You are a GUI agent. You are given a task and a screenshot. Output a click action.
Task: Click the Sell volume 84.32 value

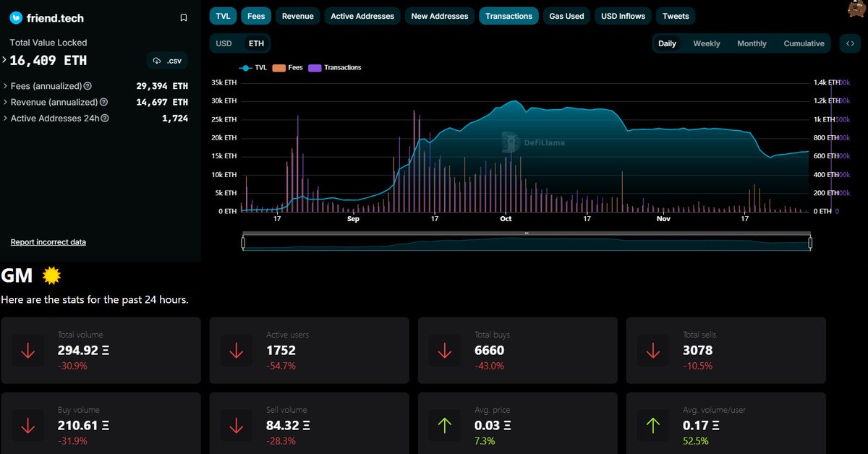[289, 426]
